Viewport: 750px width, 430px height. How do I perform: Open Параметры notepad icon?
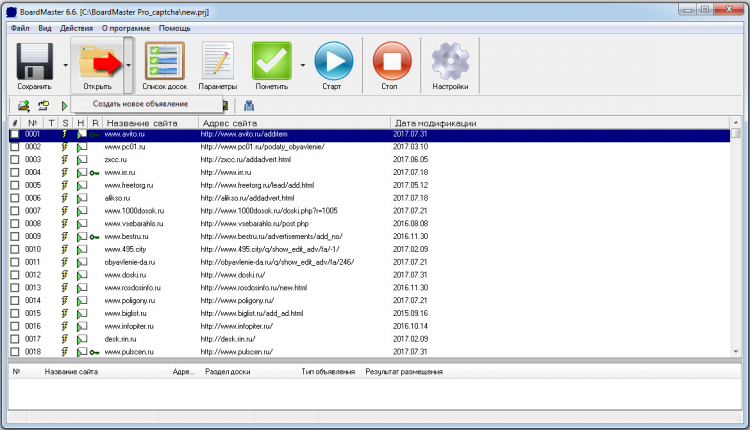pos(218,61)
